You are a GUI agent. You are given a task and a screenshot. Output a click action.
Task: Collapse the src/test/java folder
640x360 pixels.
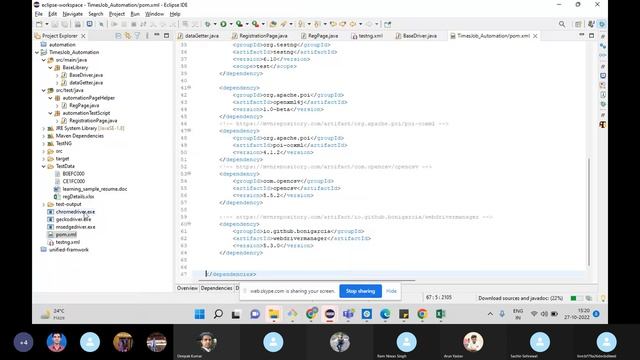(44, 90)
